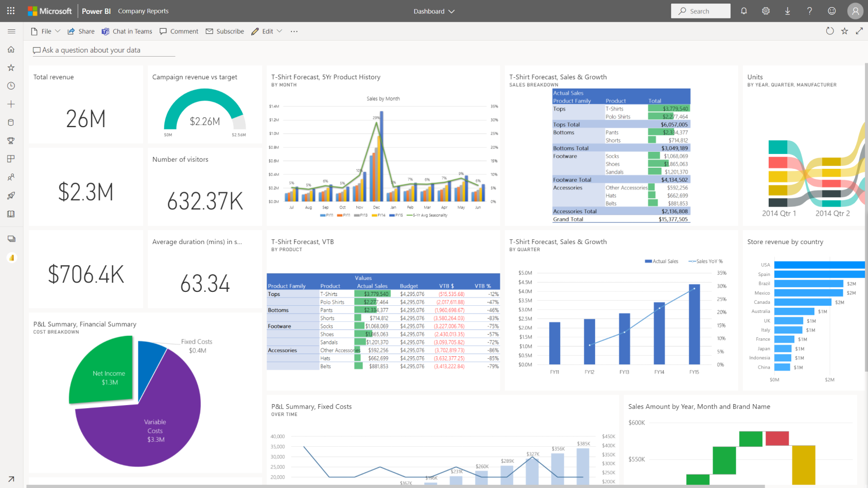
Task: Click the Create plus icon in sidebar
Action: (11, 103)
